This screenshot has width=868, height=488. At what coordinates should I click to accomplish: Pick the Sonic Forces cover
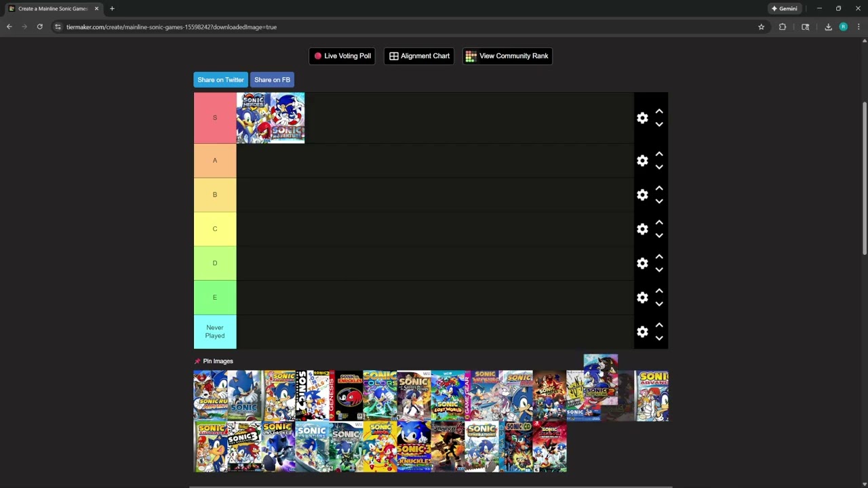[550, 396]
